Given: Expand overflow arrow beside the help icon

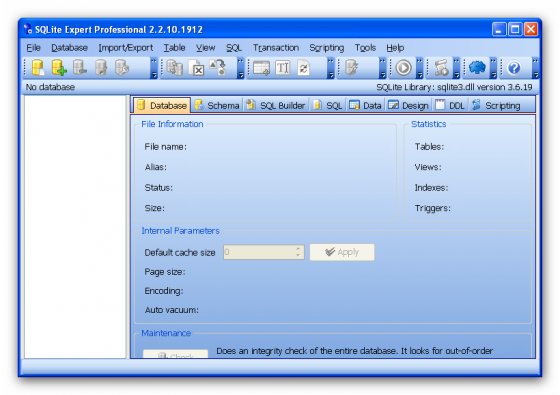Looking at the screenshot, I should click(x=535, y=68).
